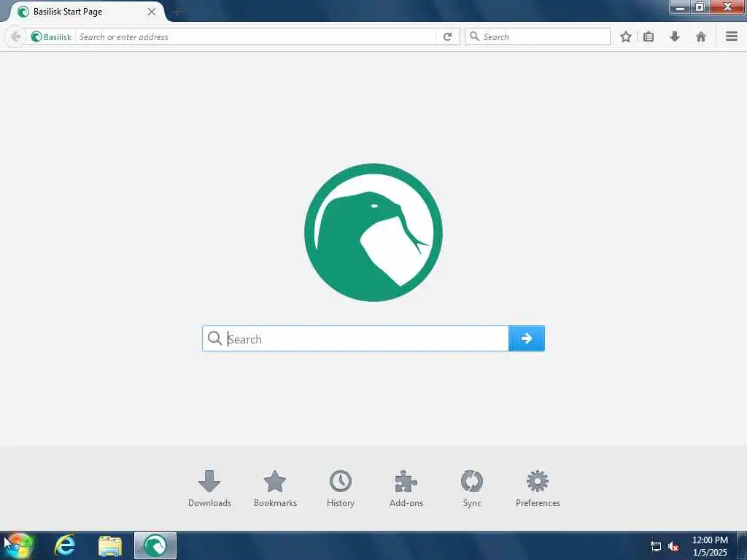Launch Internet Explorer from the taskbar
Viewport: 747px width, 560px height.
(65, 545)
